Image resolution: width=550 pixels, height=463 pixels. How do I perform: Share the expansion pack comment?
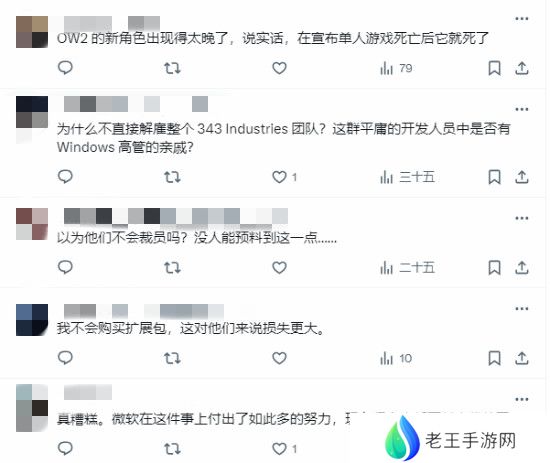pos(522,358)
